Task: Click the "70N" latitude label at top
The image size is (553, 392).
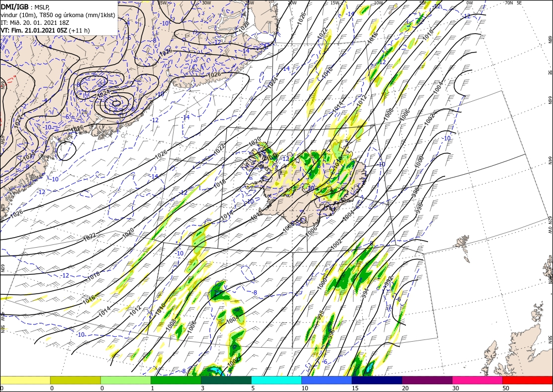Action: click(x=509, y=3)
